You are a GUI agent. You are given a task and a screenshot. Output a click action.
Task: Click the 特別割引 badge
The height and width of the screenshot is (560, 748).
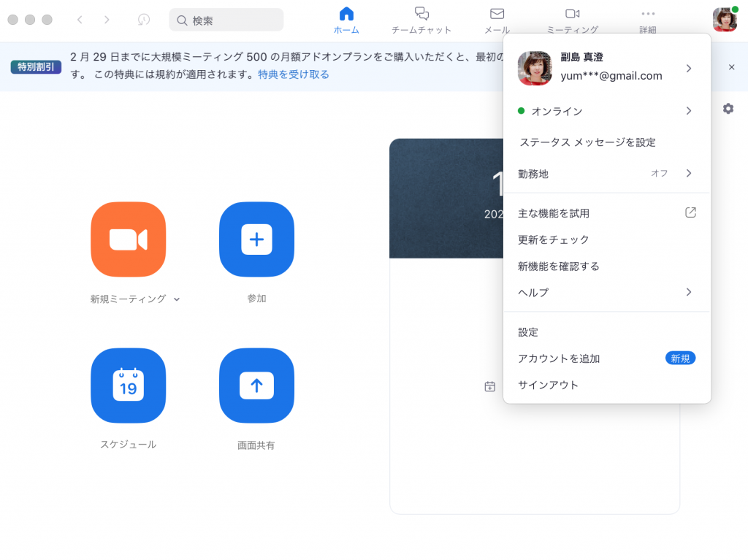pyautogui.click(x=36, y=66)
